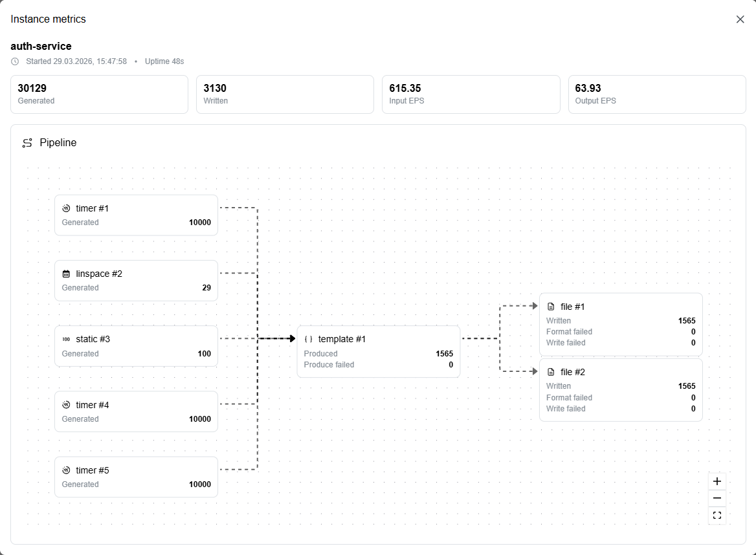Click the template #1 braces icon
The image size is (756, 555).
pyautogui.click(x=309, y=339)
